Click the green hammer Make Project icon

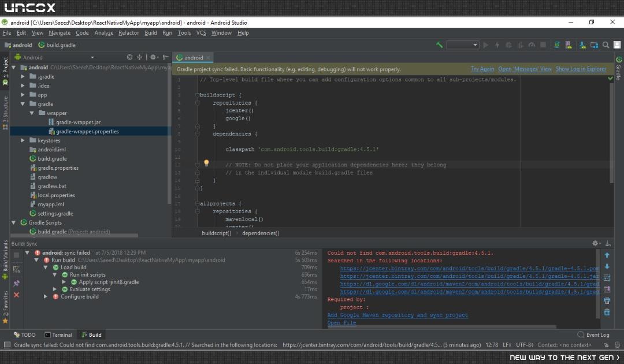pos(439,45)
